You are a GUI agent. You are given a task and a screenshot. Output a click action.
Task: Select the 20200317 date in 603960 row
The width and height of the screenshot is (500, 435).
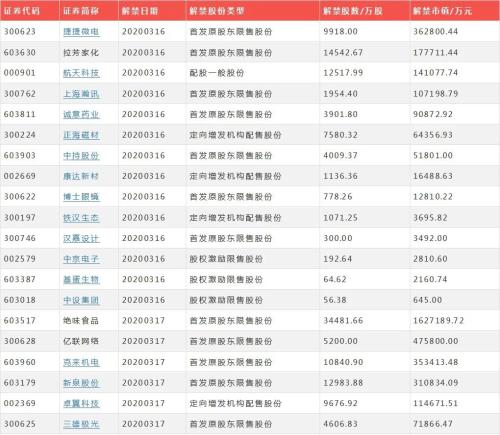click(x=143, y=362)
